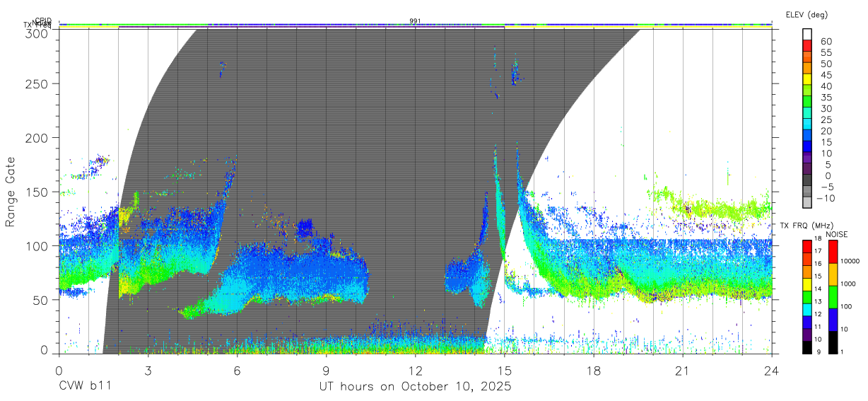Click Range Gate tick label "150"
Screen dimensions: 868x401
[35, 192]
